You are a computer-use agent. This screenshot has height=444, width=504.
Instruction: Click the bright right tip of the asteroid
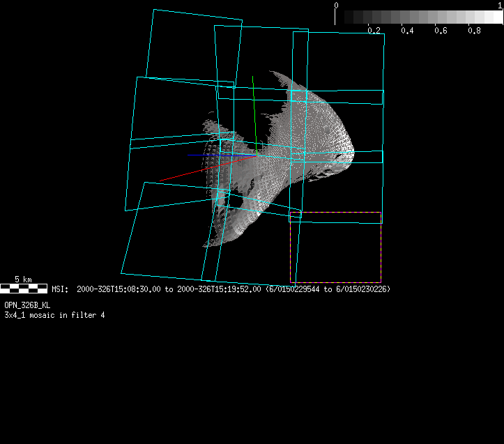click(351, 150)
